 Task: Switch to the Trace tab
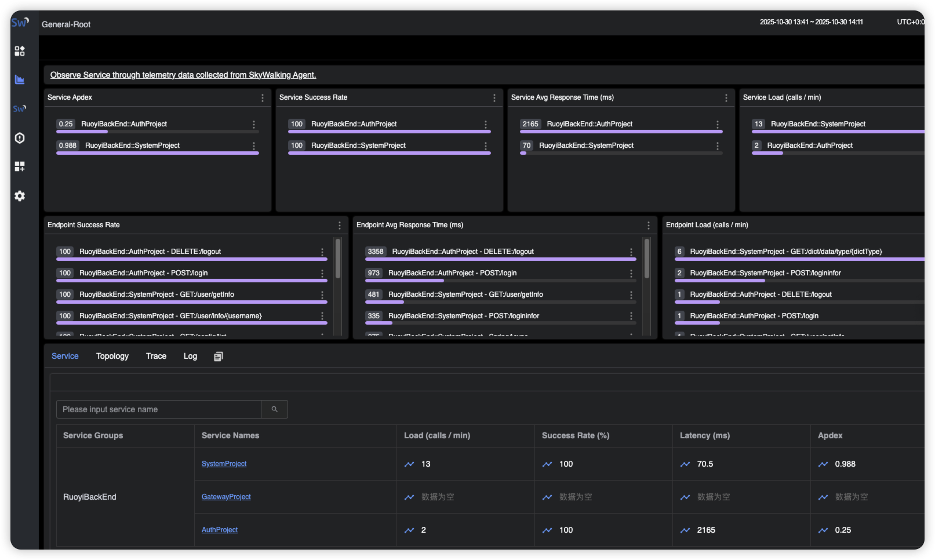tap(156, 357)
